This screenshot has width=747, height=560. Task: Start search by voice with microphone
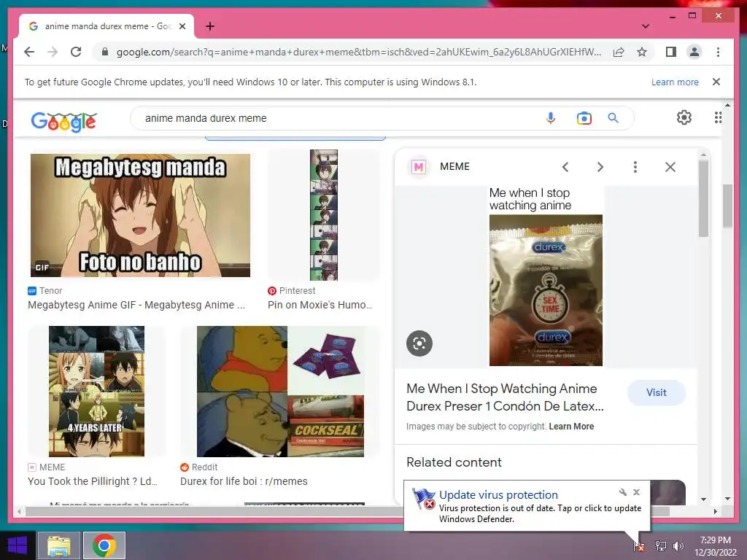pos(550,117)
